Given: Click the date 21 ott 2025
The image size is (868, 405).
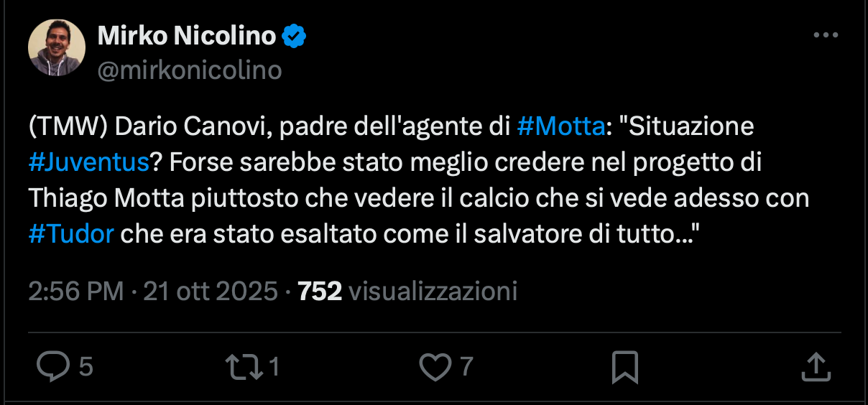Looking at the screenshot, I should (211, 291).
